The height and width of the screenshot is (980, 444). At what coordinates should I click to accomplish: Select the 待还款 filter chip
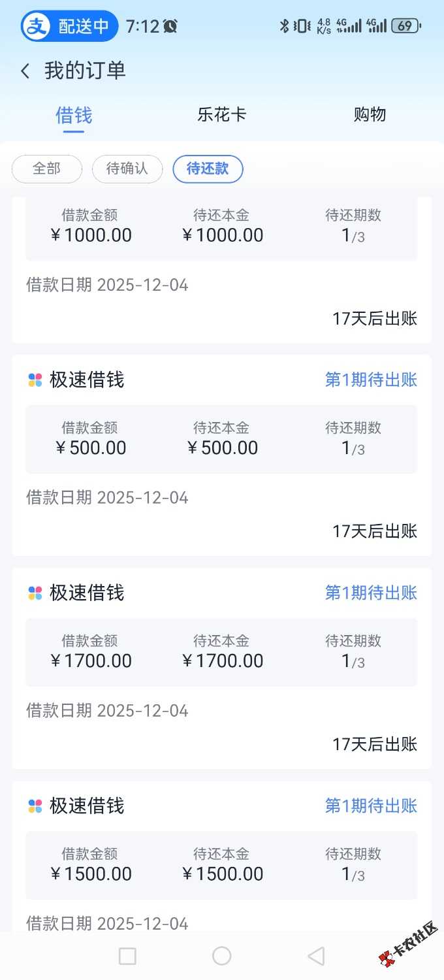208,169
